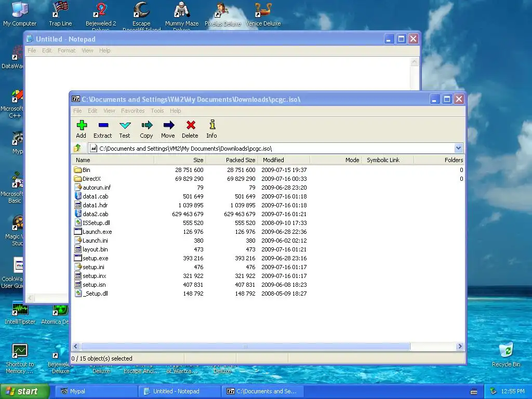Open the 7-Zip View menu
This screenshot has height=399, width=532.
pyautogui.click(x=109, y=111)
